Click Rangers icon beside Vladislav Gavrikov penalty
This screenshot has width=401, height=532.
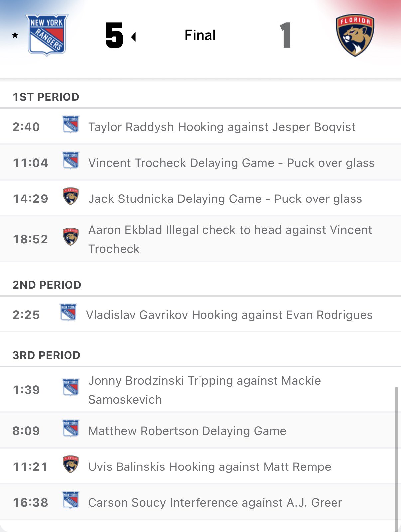68,312
